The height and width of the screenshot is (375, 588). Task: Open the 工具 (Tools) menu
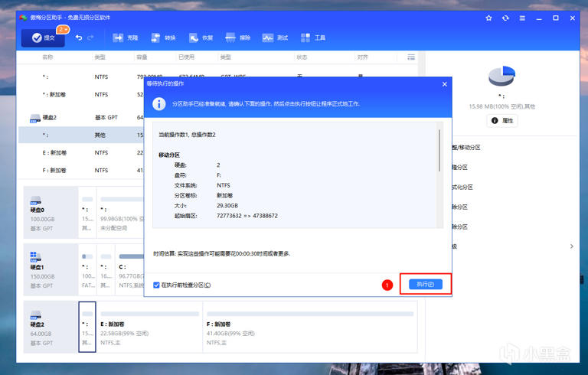point(313,37)
